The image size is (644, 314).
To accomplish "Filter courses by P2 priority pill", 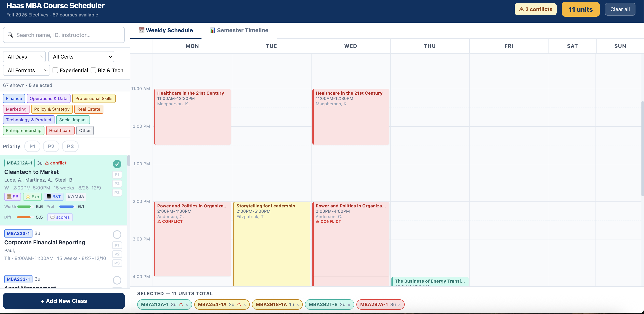I will [51, 147].
